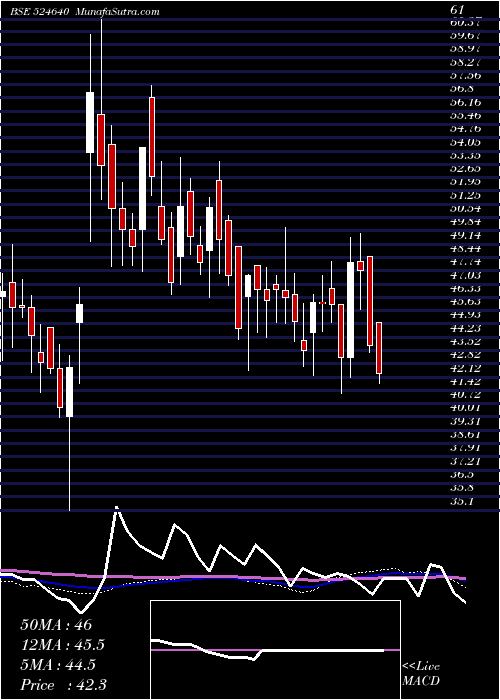
Task: Click the 53.35 price axis label
Action: [466, 155]
